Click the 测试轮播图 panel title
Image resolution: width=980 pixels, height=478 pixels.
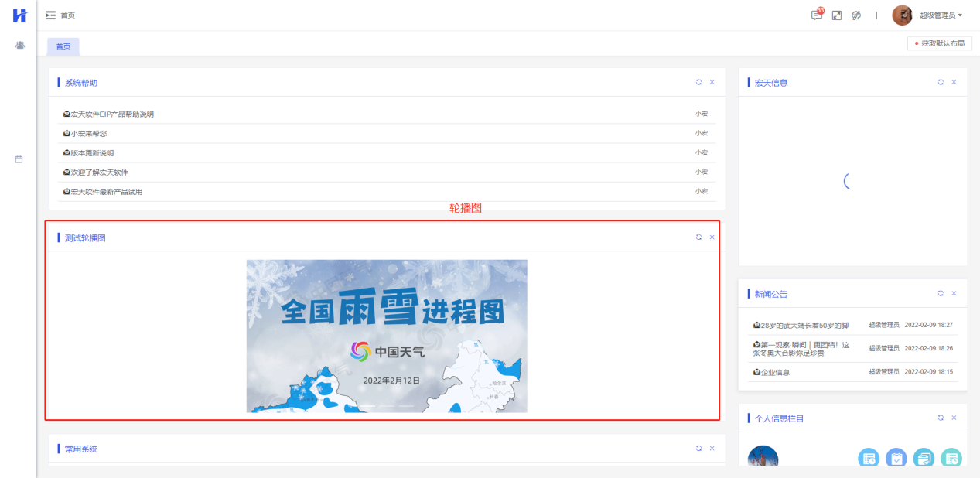(85, 238)
